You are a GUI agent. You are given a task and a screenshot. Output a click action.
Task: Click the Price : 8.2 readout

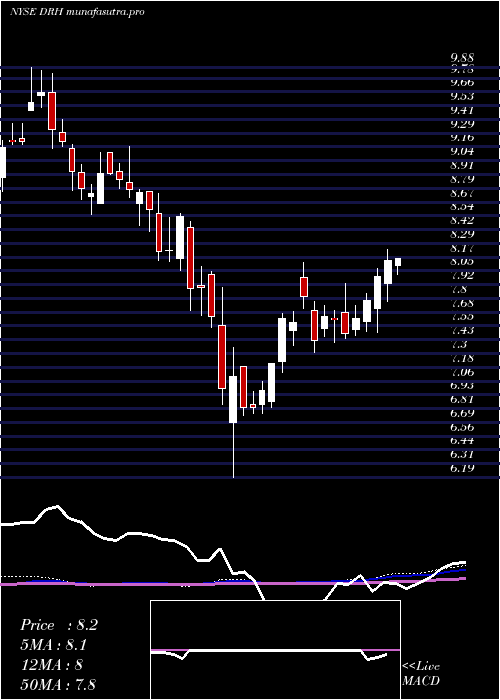point(59,625)
